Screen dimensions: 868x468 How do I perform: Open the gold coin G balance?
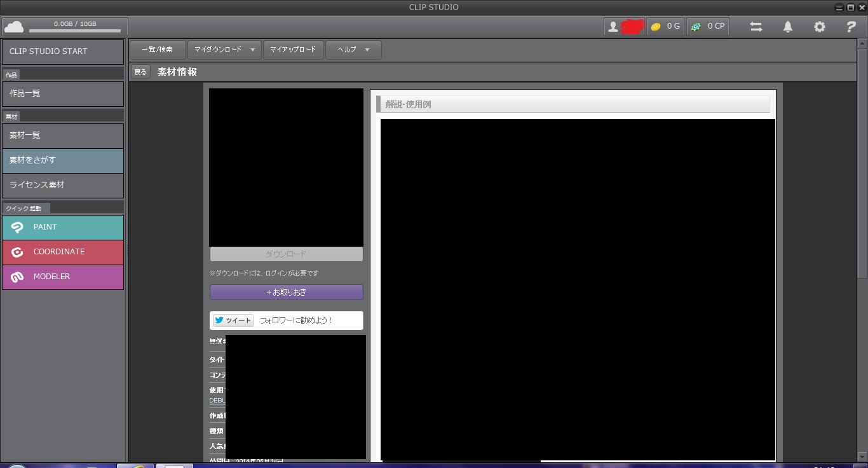click(665, 27)
